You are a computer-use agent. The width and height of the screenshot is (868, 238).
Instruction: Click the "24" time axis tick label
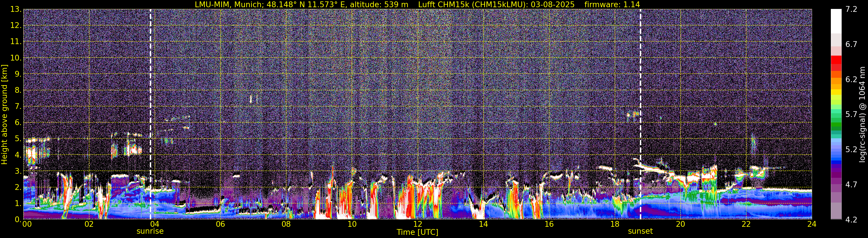[x=812, y=224]
